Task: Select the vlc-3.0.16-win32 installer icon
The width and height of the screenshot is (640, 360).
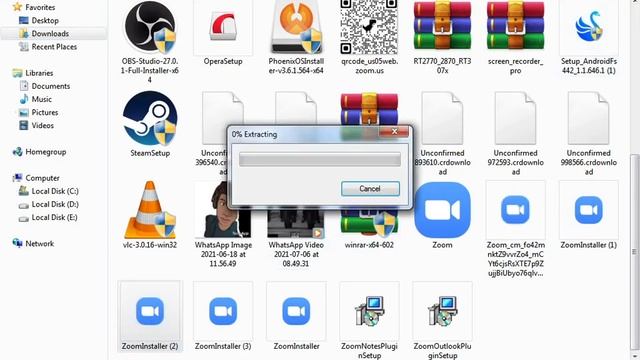Action: coord(150,210)
